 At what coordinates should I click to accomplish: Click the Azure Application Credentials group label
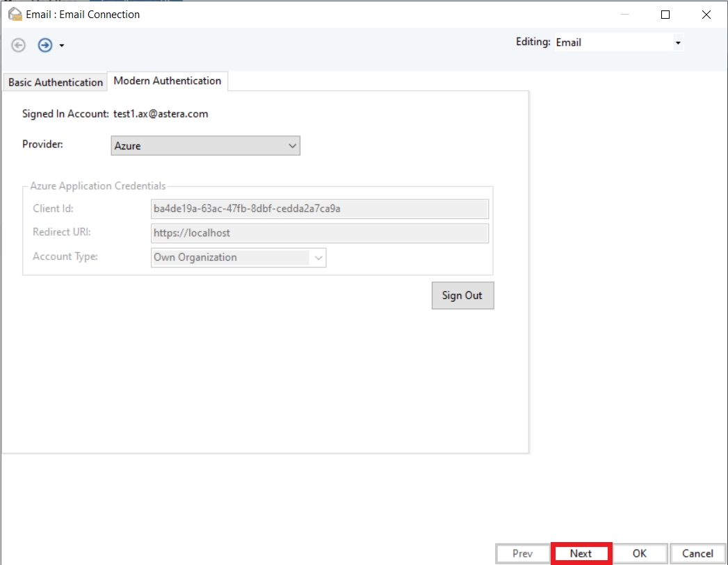point(98,186)
